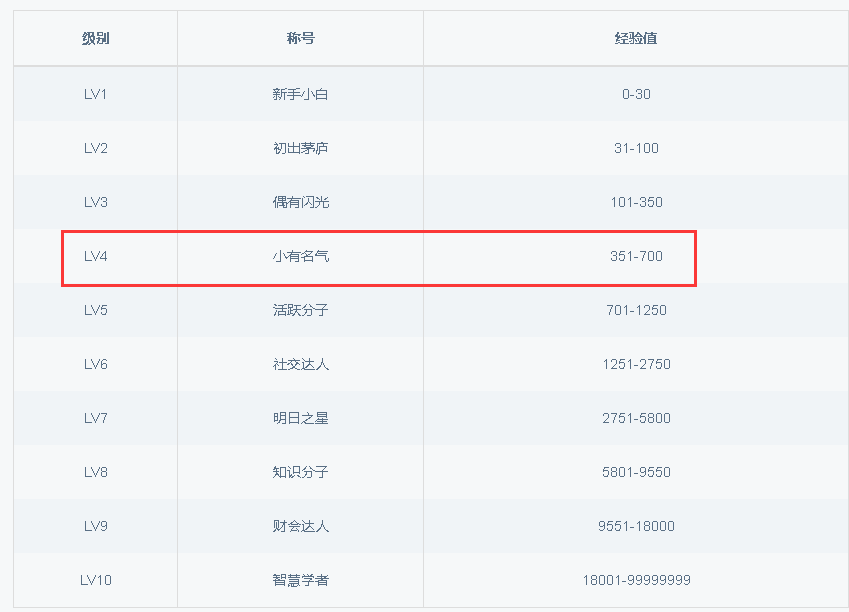
Task: Select the LV2 level cell
Action: coord(96,148)
